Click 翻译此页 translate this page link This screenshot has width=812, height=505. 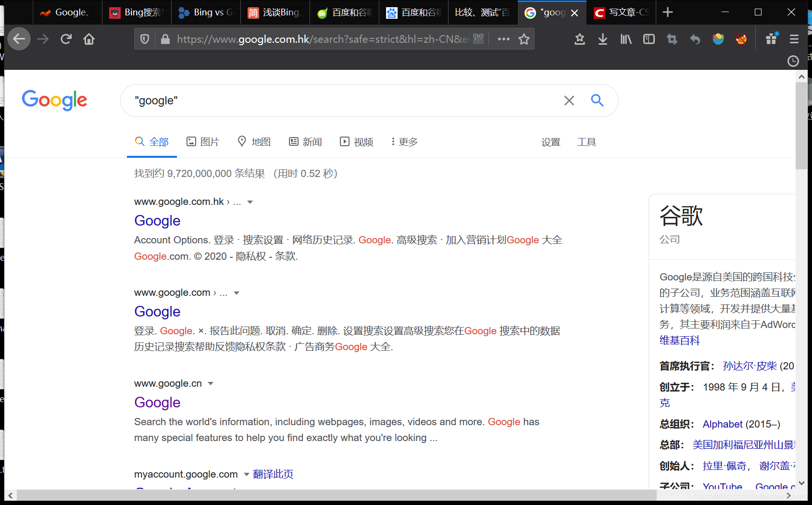coord(273,474)
